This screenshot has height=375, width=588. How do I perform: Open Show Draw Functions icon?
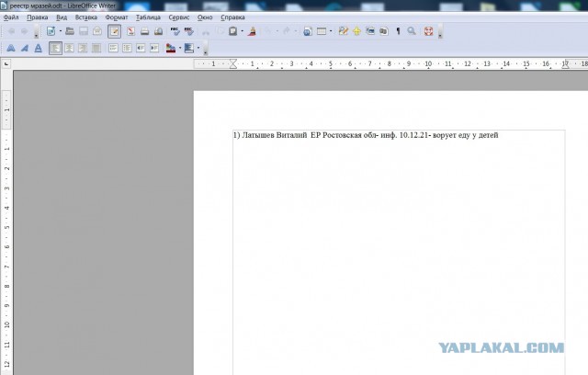click(343, 31)
